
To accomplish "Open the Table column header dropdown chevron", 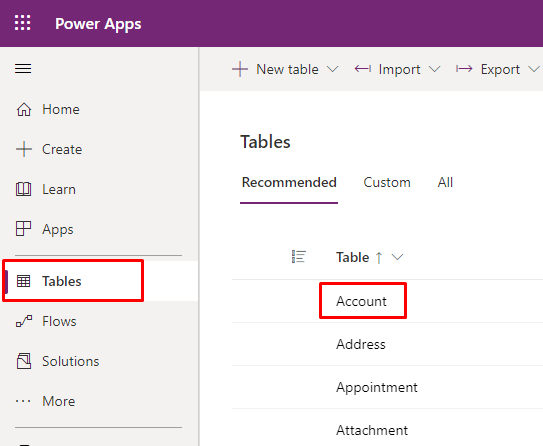I will coord(398,257).
